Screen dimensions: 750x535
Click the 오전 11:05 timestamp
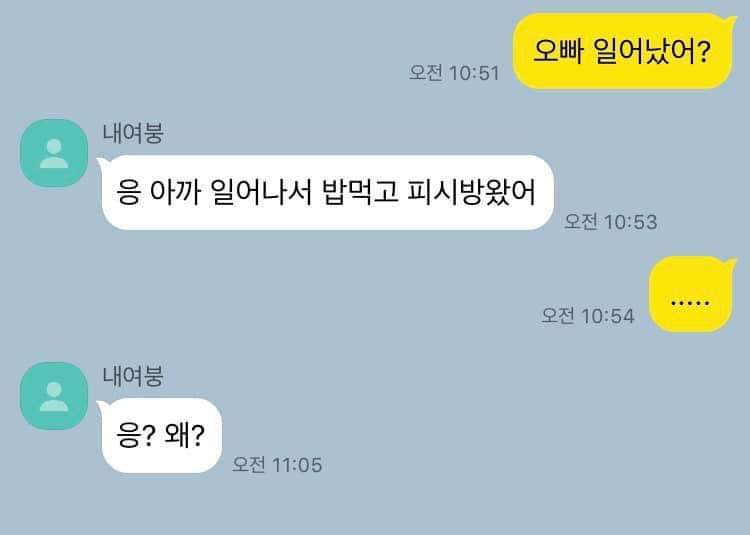[x=277, y=465]
